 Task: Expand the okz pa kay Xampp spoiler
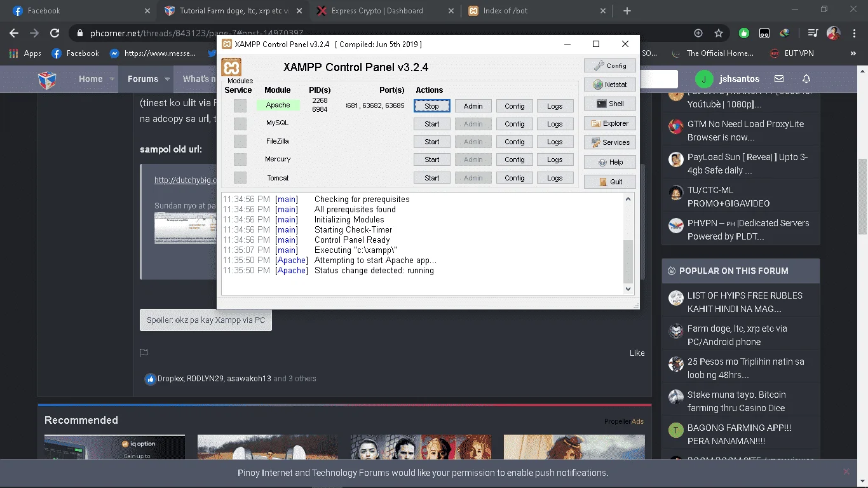[206, 320]
